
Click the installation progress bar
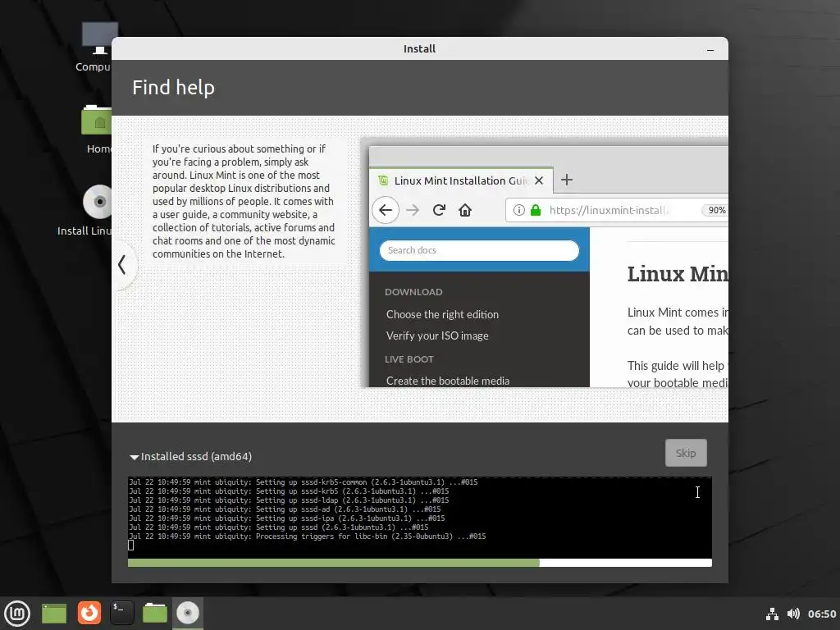coord(419,563)
